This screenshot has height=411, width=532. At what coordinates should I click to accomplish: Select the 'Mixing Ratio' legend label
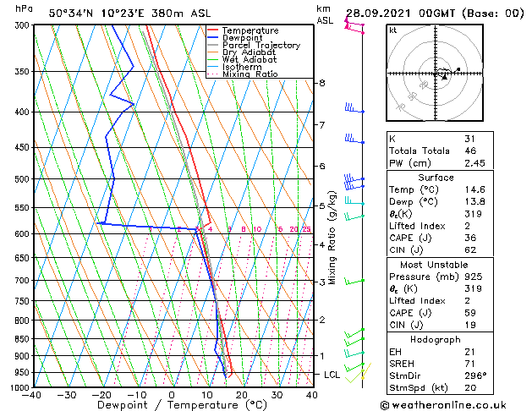(x=250, y=74)
